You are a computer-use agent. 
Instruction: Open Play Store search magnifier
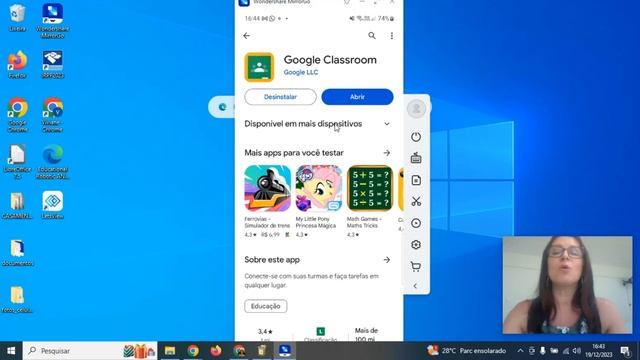372,36
